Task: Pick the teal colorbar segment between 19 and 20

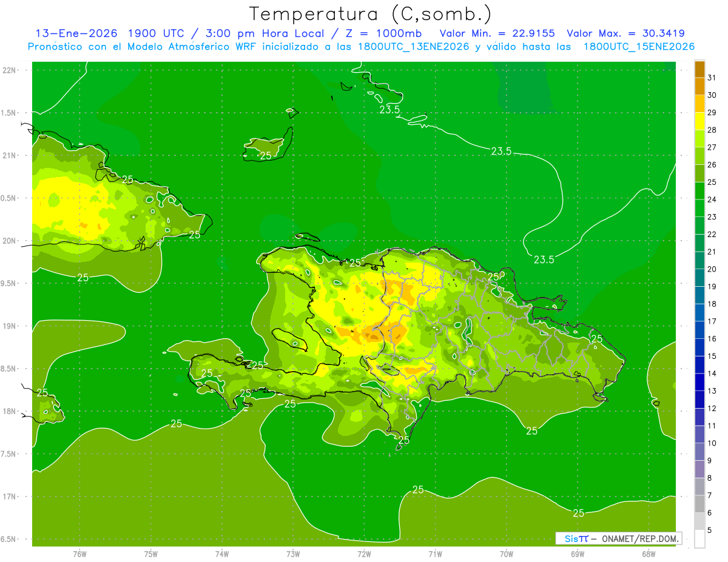Action: (699, 278)
